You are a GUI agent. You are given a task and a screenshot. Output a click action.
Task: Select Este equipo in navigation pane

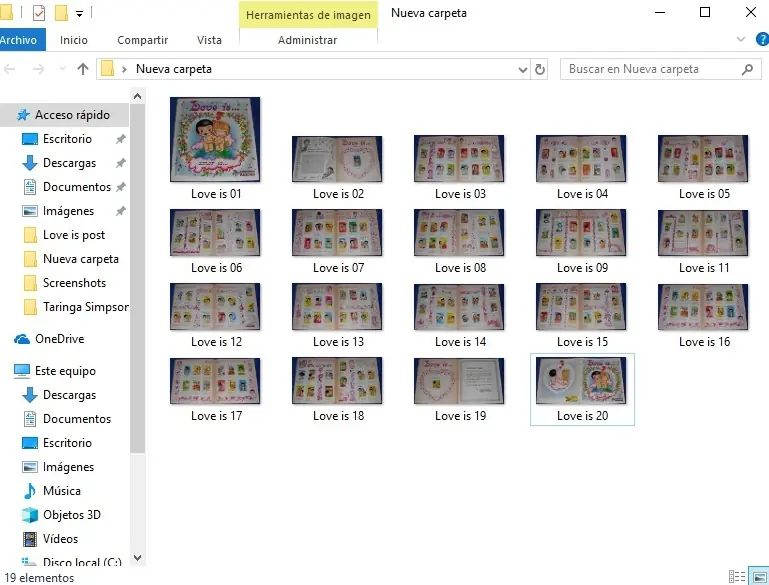tap(65, 371)
